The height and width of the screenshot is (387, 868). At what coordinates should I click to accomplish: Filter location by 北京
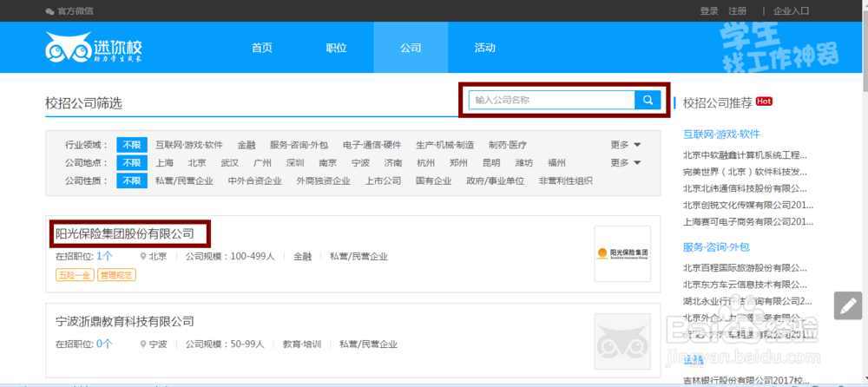(x=197, y=163)
